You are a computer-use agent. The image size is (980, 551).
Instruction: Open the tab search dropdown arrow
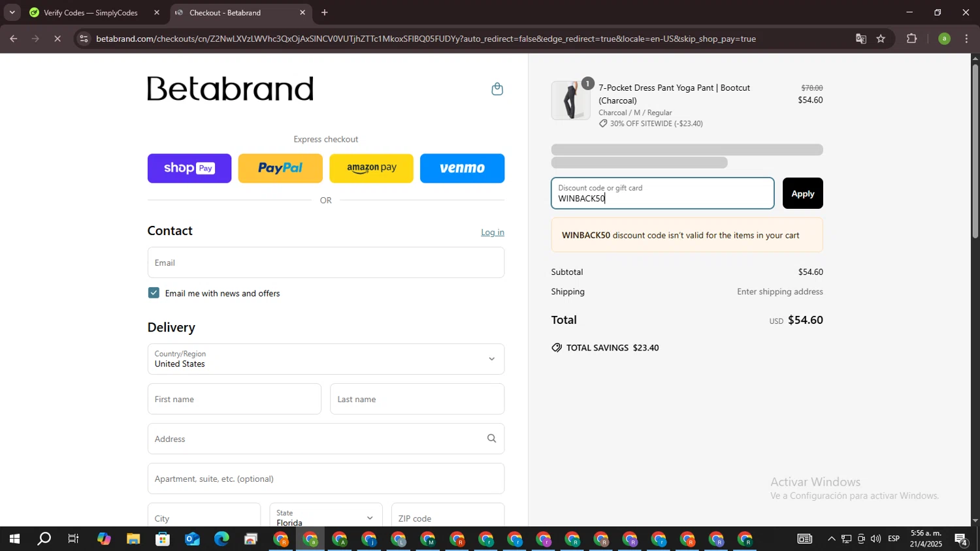[x=12, y=12]
